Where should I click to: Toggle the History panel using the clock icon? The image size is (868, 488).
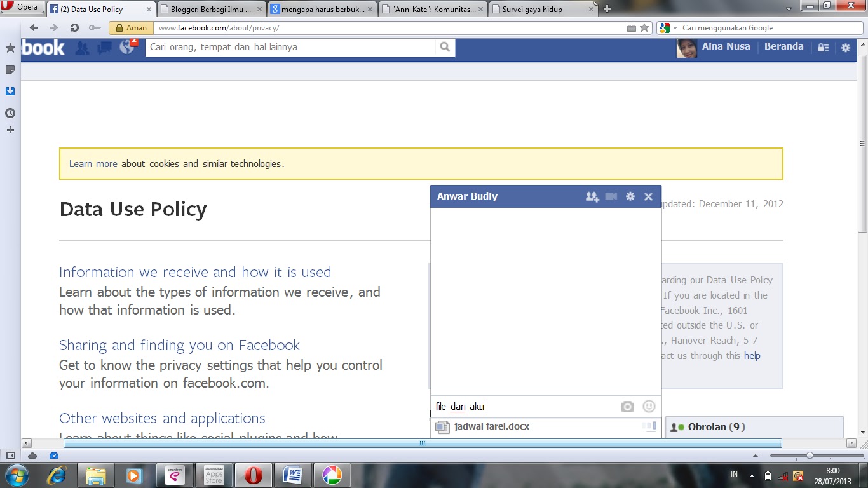[10, 112]
